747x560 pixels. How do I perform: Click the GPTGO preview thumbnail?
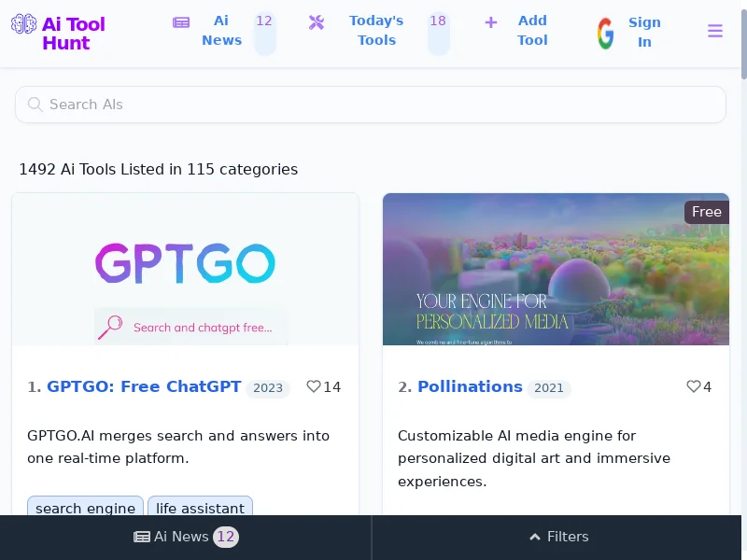coord(185,269)
